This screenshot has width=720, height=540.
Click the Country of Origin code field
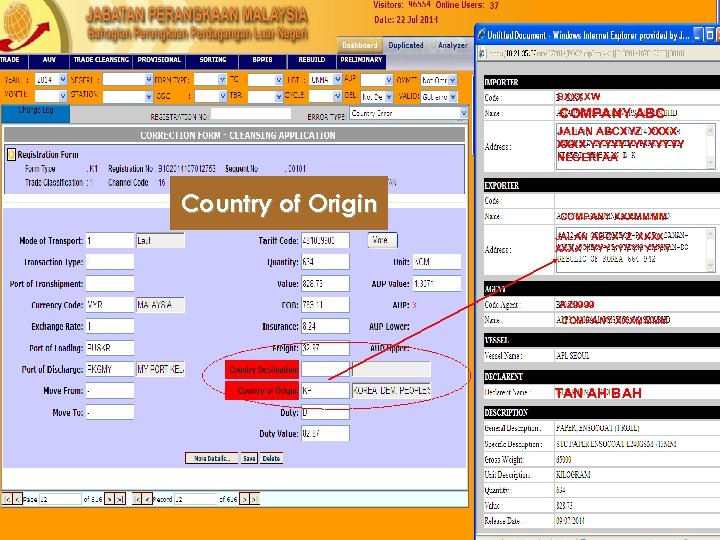pyautogui.click(x=325, y=391)
